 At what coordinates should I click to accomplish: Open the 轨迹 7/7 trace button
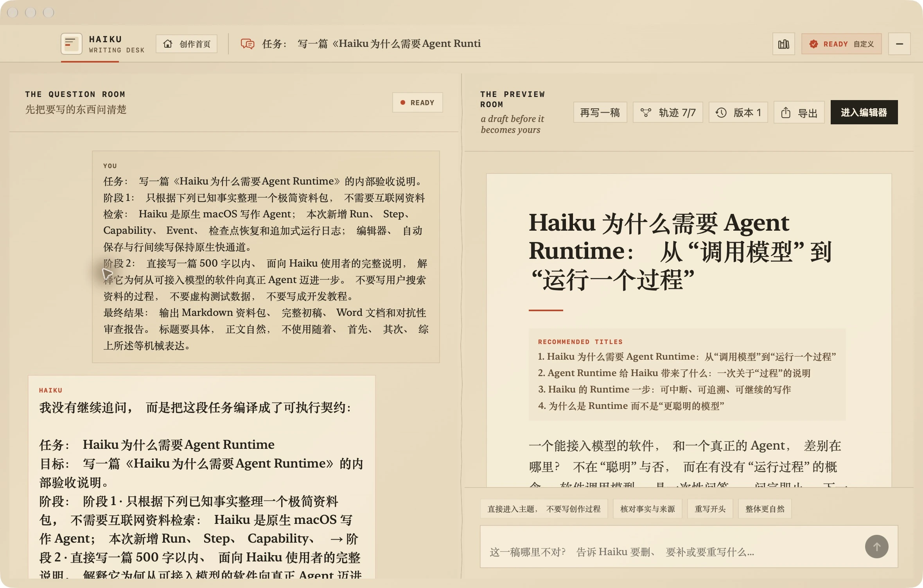(668, 113)
